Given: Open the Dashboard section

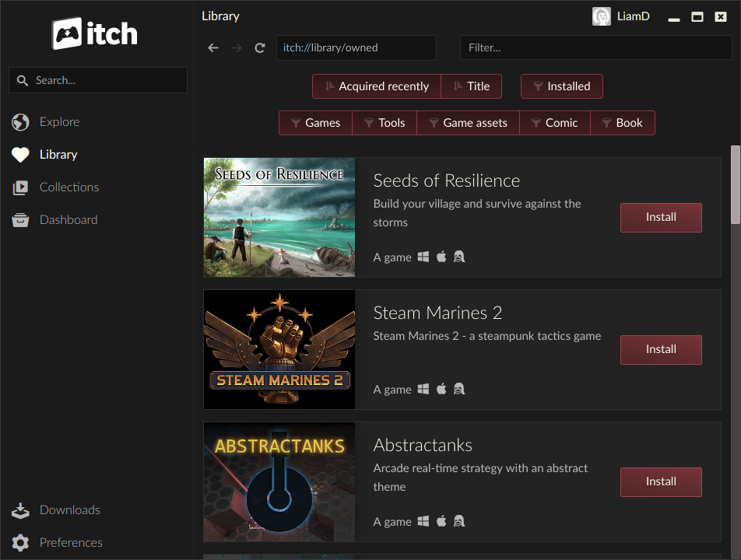Looking at the screenshot, I should (x=68, y=220).
